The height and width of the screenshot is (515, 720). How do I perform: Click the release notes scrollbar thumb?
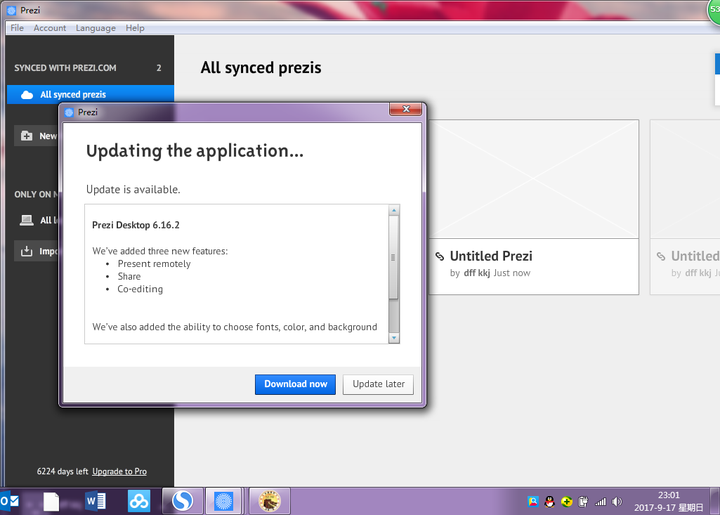pyautogui.click(x=394, y=258)
